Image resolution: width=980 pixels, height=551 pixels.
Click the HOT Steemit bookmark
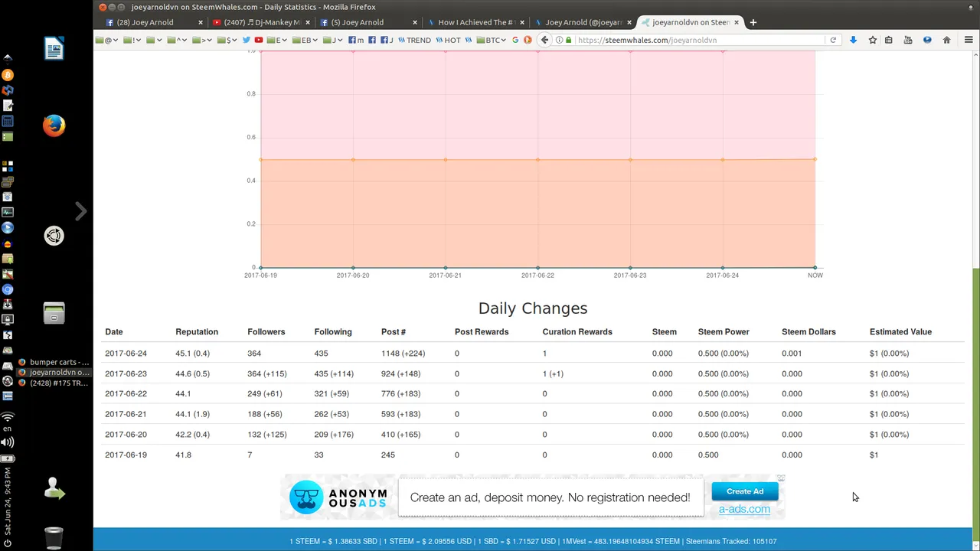coord(449,40)
